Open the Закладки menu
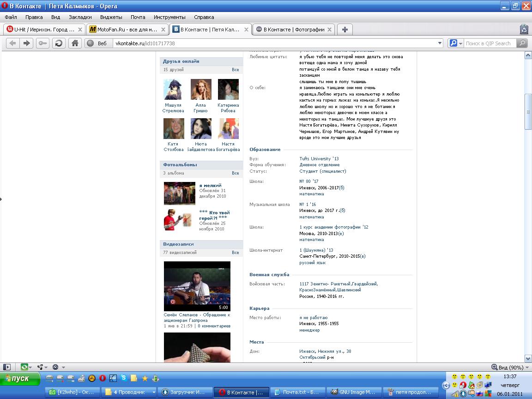This screenshot has width=532, height=399. click(80, 17)
